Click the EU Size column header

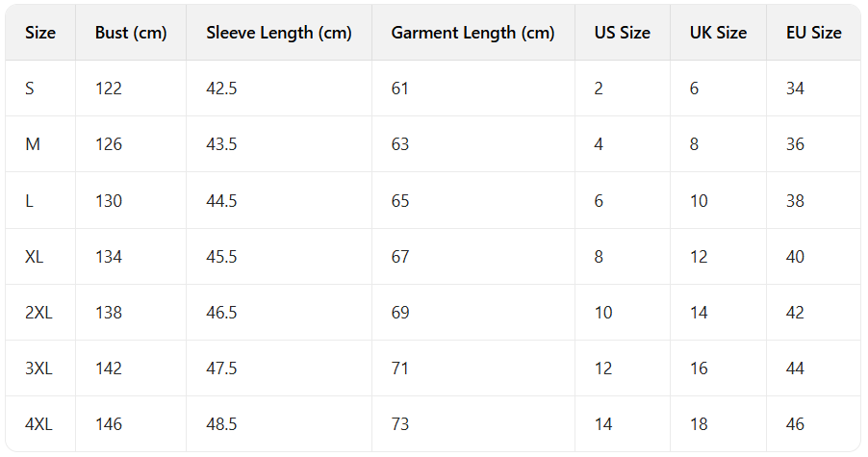(813, 33)
